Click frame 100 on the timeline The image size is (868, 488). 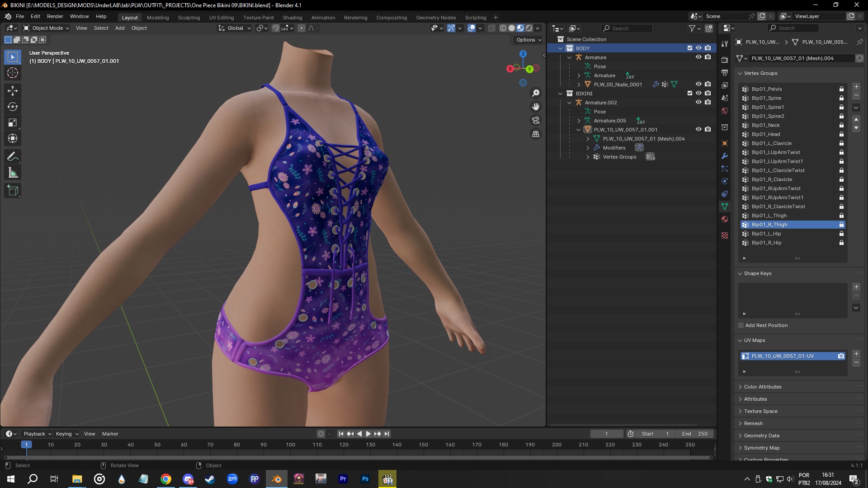tap(290, 445)
